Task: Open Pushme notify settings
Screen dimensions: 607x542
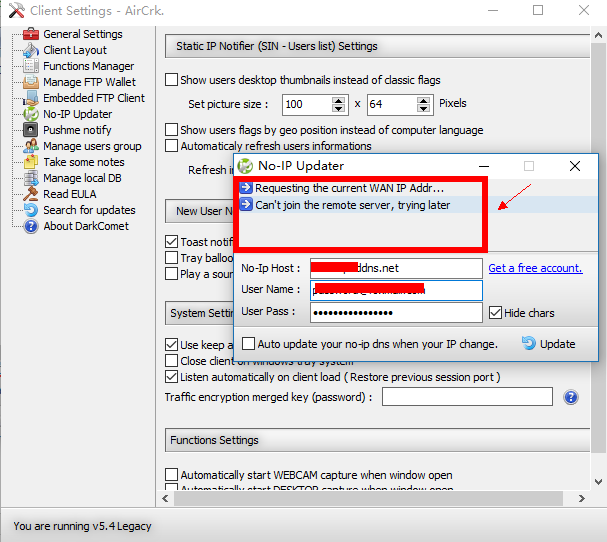Action: tap(77, 130)
